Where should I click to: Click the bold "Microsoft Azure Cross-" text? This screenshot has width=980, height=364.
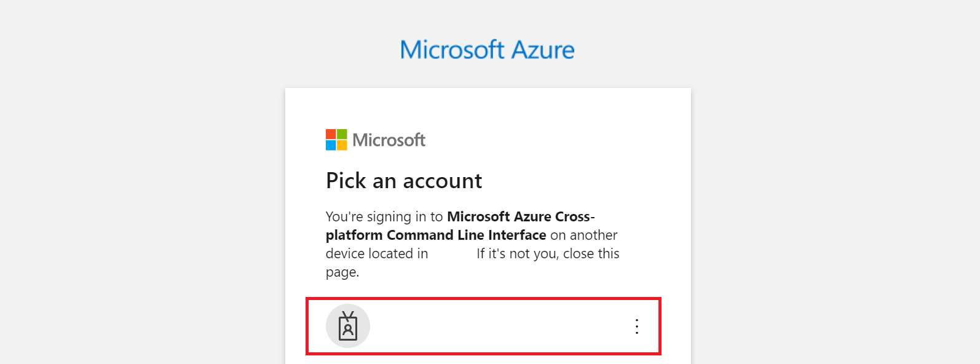coord(521,216)
